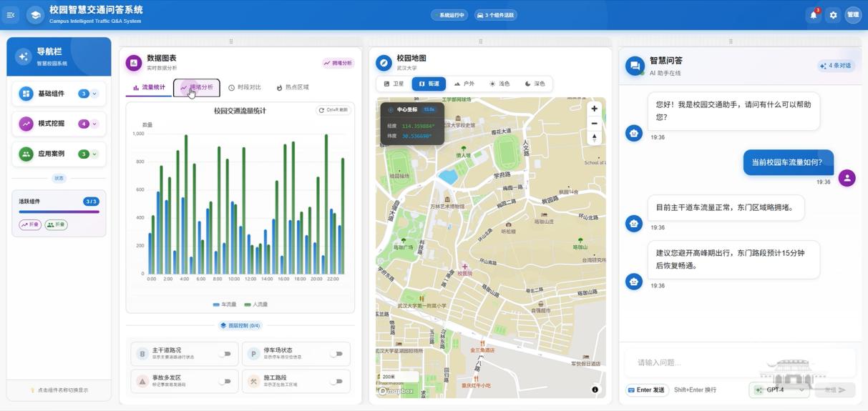The image size is (868, 411).
Task: Toggle the 主干道路况 layer switch
Action: pos(225,353)
